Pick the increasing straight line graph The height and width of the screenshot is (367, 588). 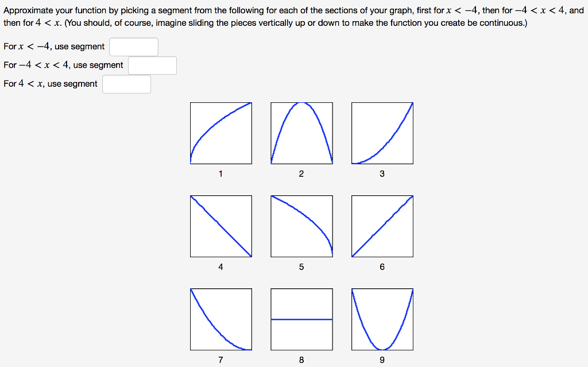[382, 226]
